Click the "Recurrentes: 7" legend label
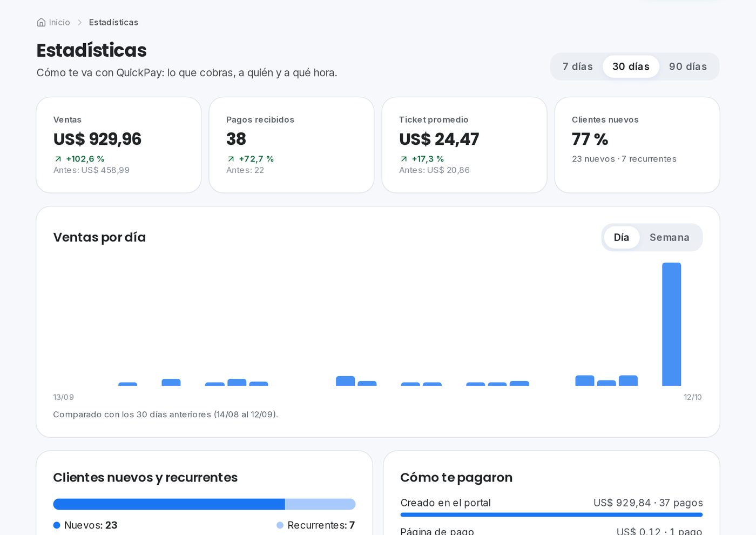The image size is (756, 535). (321, 525)
